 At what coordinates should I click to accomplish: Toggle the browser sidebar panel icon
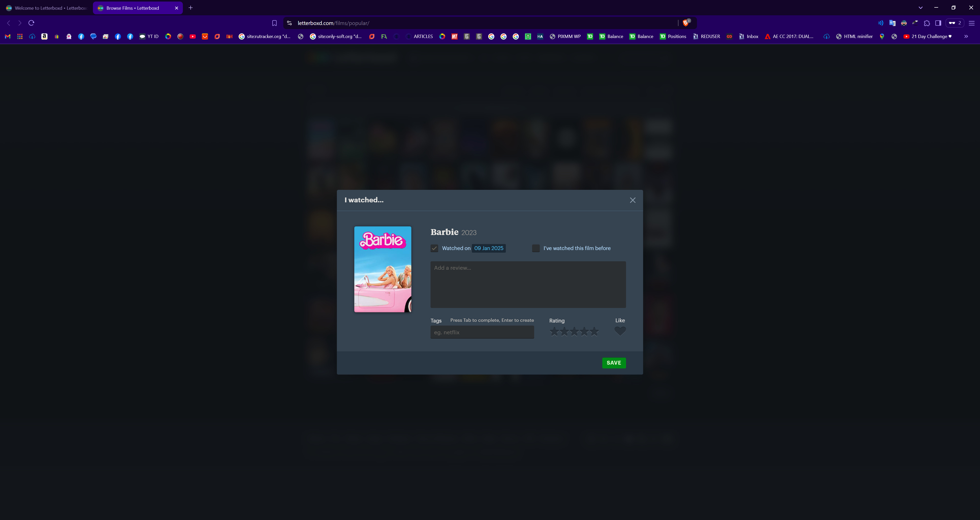938,23
